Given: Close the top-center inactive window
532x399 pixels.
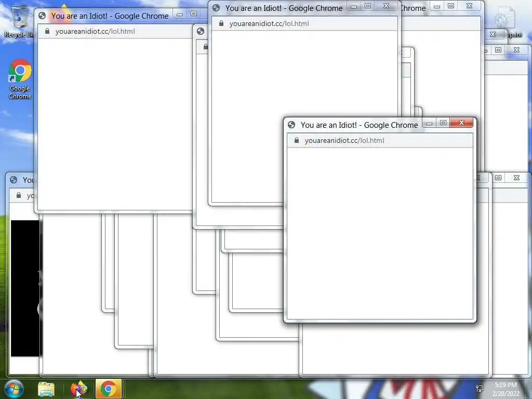Looking at the screenshot, I should click(x=386, y=6).
